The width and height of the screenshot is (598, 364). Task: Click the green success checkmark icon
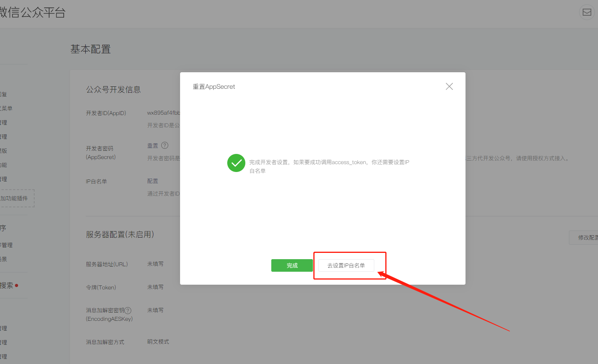[236, 163]
